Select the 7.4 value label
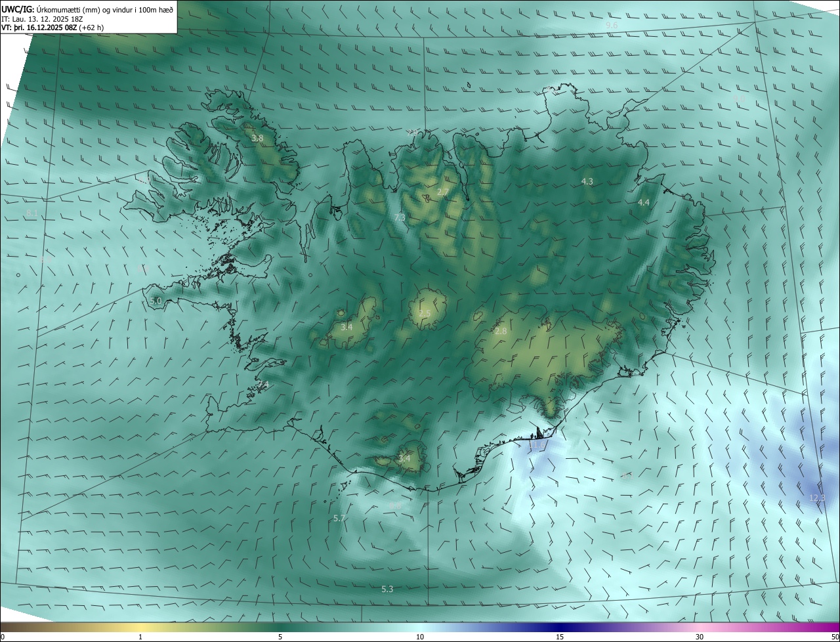 (263, 385)
